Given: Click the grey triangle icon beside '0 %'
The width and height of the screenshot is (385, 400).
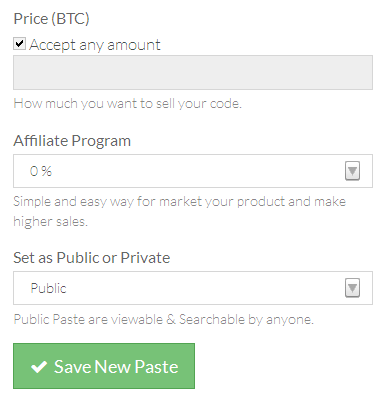Looking at the screenshot, I should pyautogui.click(x=352, y=171).
